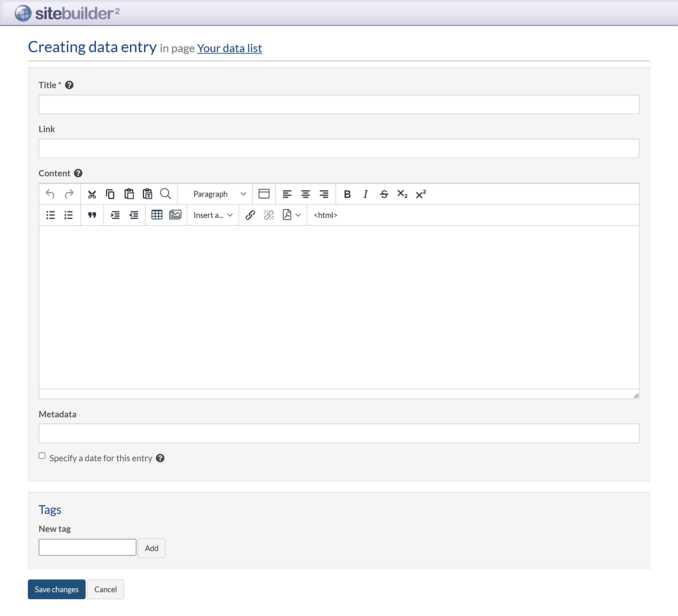Image resolution: width=678 pixels, height=616 pixels.
Task: Click the Tags section heading
Action: click(50, 510)
